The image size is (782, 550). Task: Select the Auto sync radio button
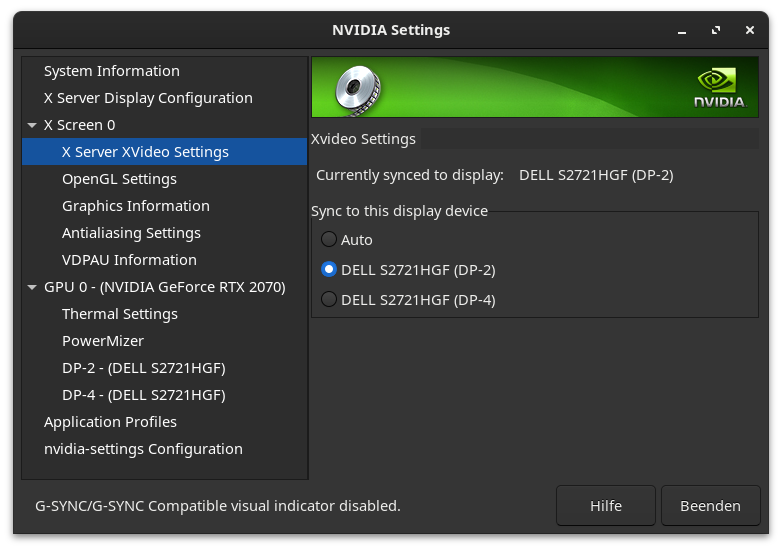tap(329, 239)
